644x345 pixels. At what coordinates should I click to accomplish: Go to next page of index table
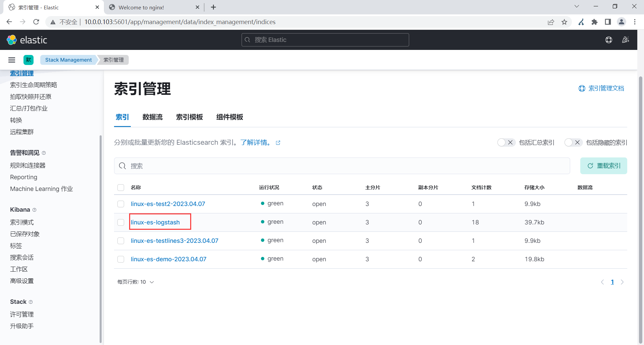[x=622, y=282]
